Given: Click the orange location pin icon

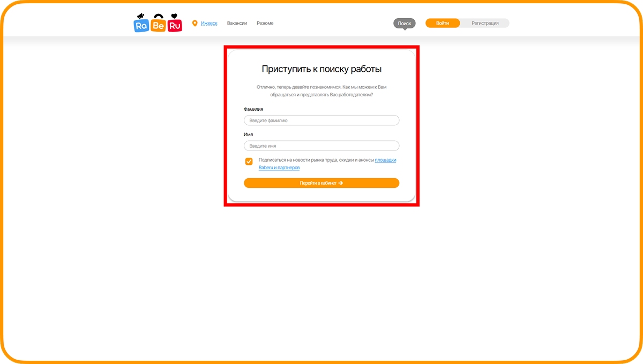Looking at the screenshot, I should [195, 23].
